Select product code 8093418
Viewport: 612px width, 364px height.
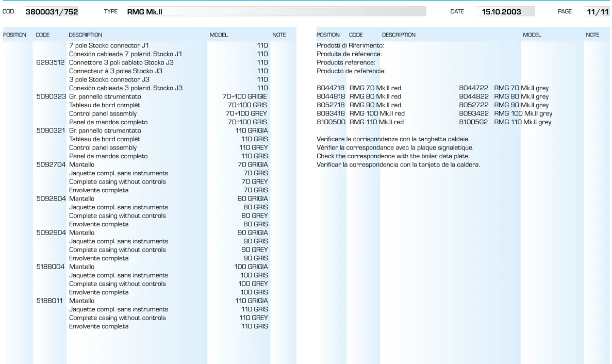click(x=330, y=113)
